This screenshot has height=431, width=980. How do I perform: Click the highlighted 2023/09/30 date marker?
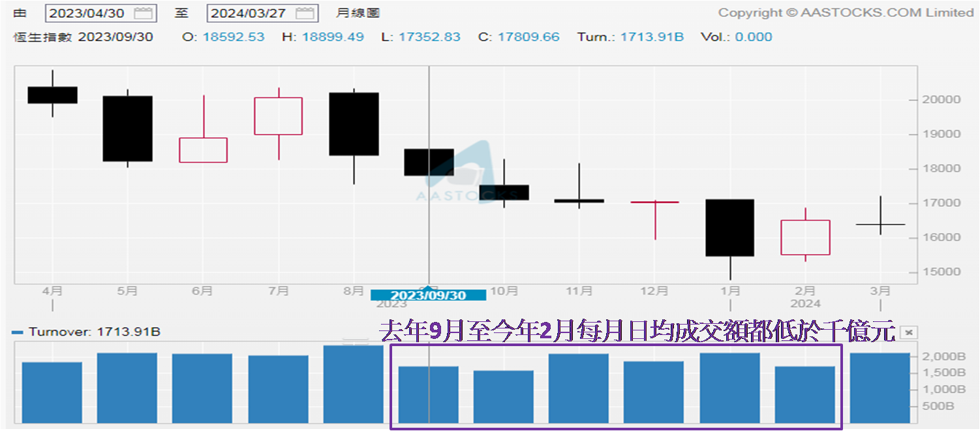(428, 295)
